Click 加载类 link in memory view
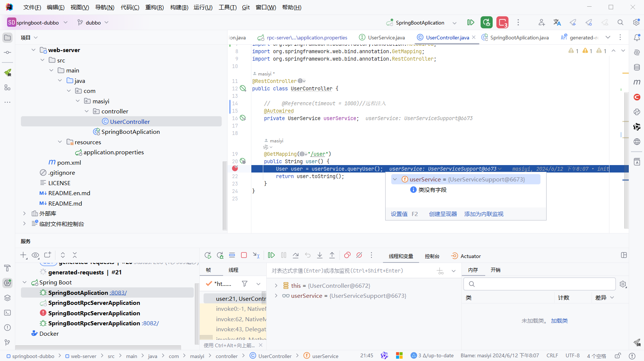This screenshot has height=361, width=644. pyautogui.click(x=559, y=321)
